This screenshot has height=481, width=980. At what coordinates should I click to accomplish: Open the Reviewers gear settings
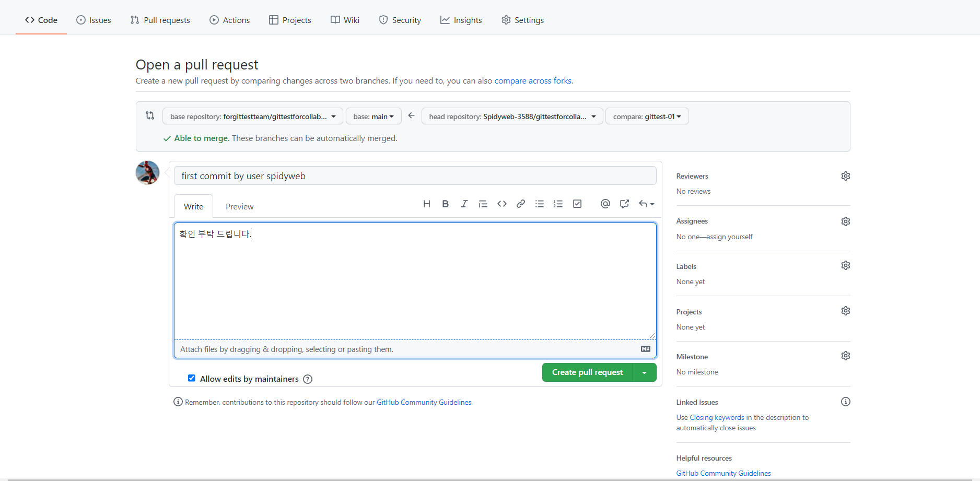click(846, 176)
